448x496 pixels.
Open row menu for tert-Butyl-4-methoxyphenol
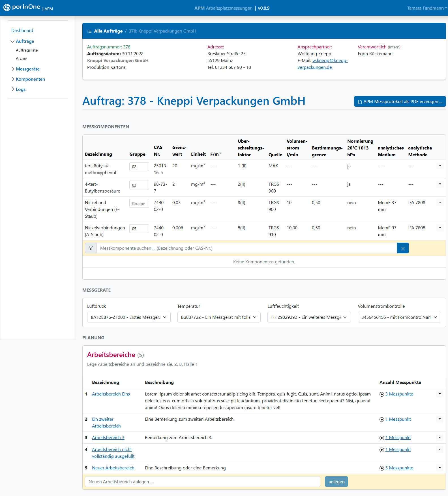(x=440, y=166)
